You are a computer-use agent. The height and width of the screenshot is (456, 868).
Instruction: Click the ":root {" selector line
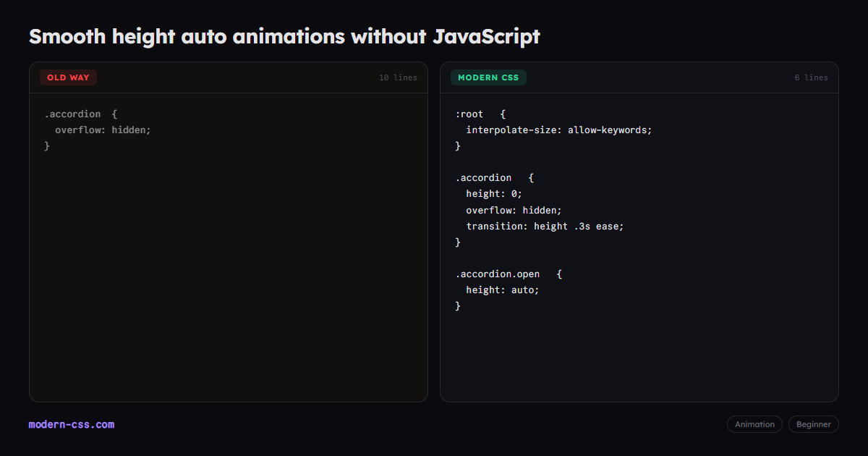[480, 114]
